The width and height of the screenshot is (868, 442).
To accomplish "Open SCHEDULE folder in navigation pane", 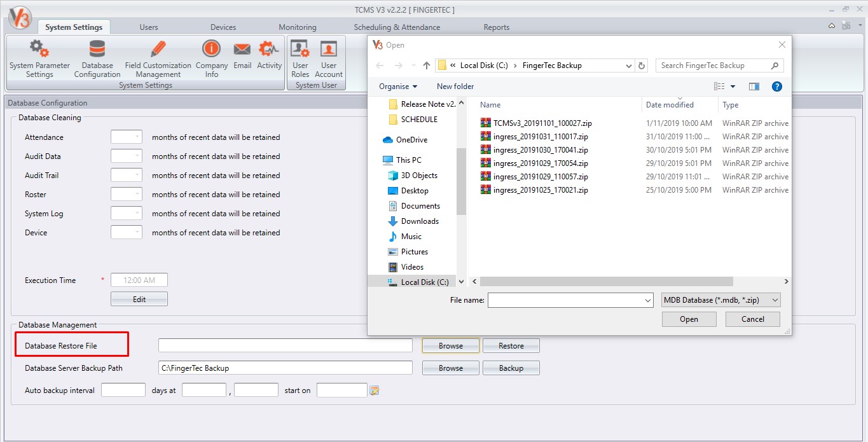I will tap(413, 120).
